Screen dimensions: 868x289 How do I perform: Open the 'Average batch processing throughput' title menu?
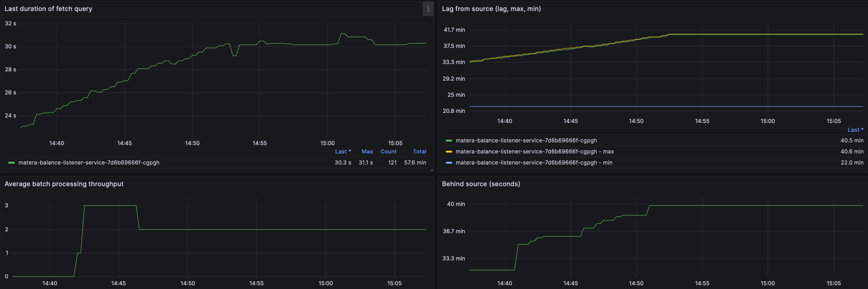click(x=64, y=184)
